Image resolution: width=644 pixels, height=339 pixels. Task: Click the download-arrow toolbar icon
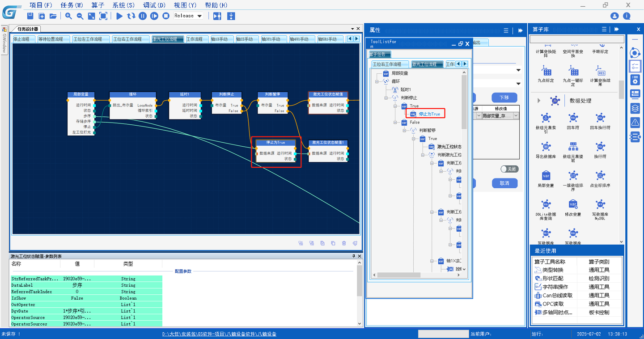(231, 16)
